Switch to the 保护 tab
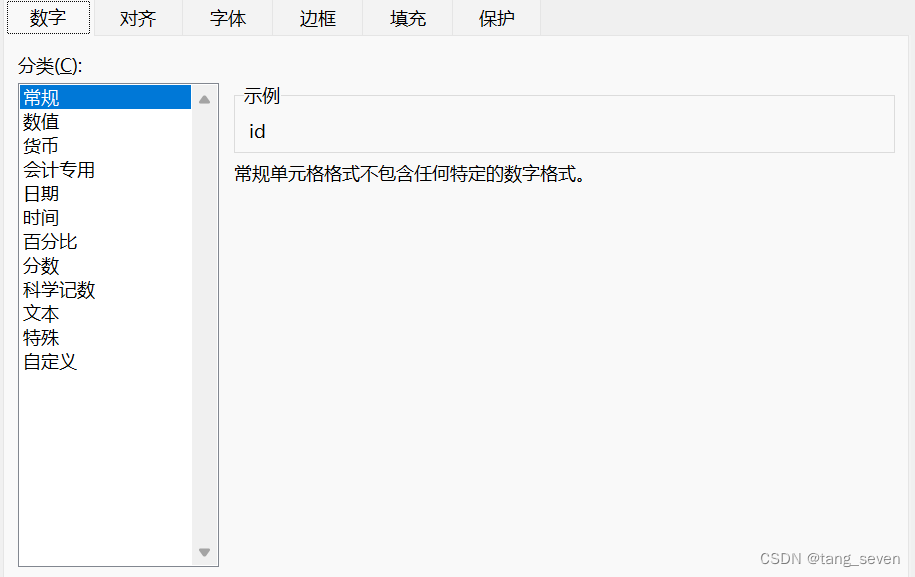The image size is (915, 577). (x=497, y=18)
